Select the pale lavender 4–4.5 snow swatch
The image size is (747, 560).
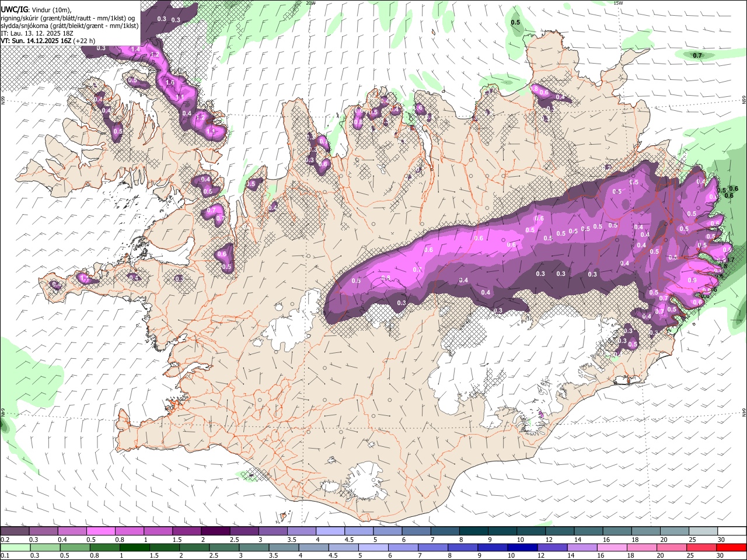pos(330,531)
